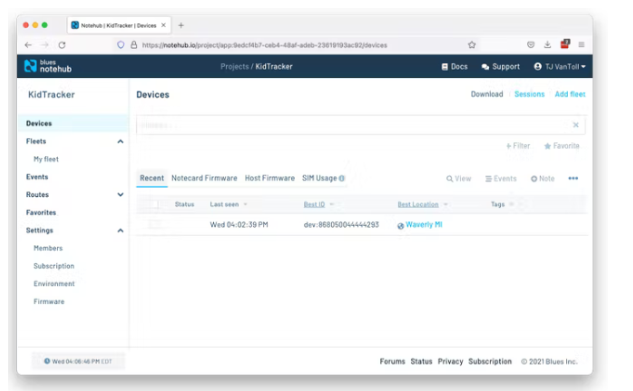This screenshot has width=633, height=391.
Task: Open the Best Location column dropdown arrow
Action: tap(446, 205)
